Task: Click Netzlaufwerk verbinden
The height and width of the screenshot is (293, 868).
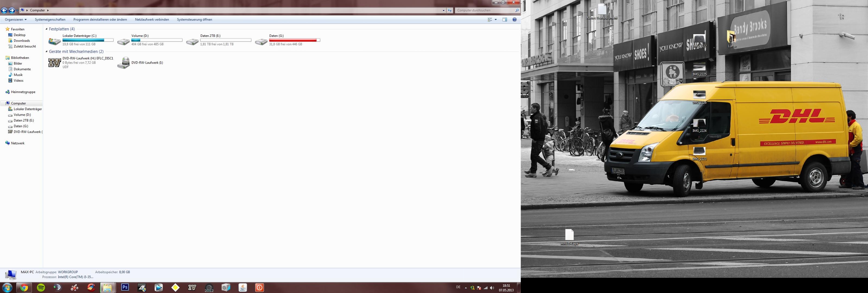Action: (x=152, y=20)
